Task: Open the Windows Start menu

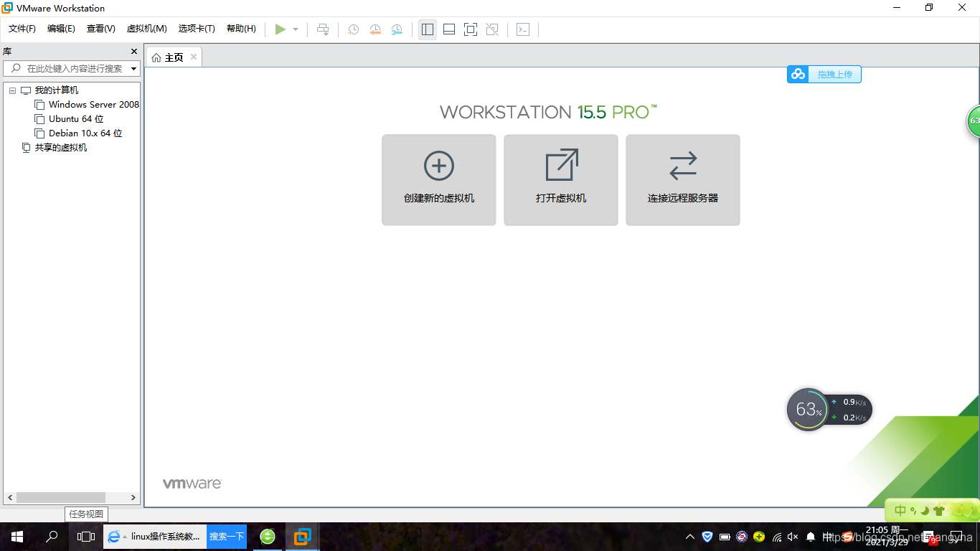Action: coord(17,537)
